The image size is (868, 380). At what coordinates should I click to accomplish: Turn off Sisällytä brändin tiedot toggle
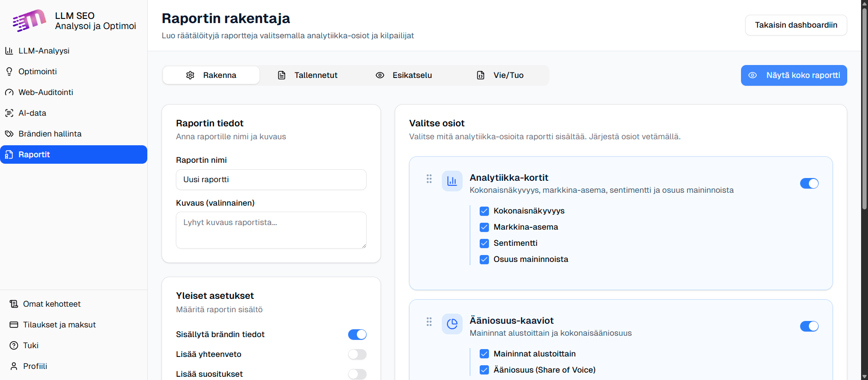[x=357, y=334]
